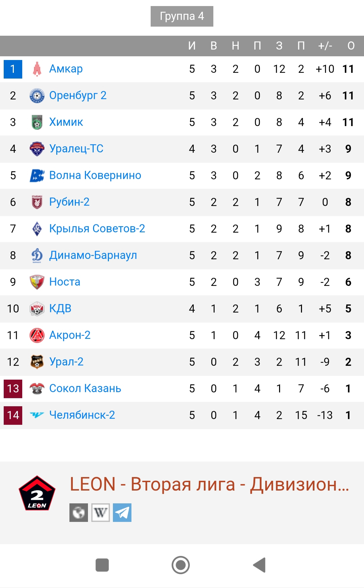Tap the Volna Kovernino team logo
This screenshot has width=364, height=588.
pyautogui.click(x=37, y=176)
